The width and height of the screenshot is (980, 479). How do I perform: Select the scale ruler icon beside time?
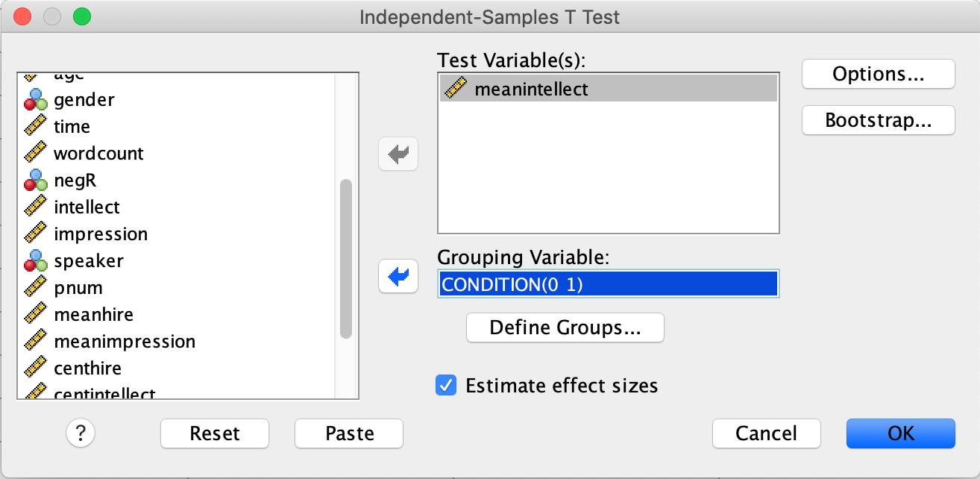36,126
